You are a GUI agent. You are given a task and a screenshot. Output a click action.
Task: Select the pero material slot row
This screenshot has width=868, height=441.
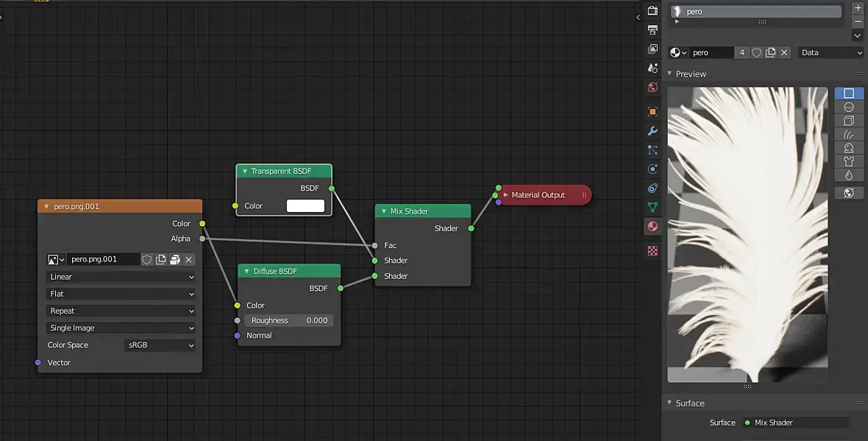(756, 12)
